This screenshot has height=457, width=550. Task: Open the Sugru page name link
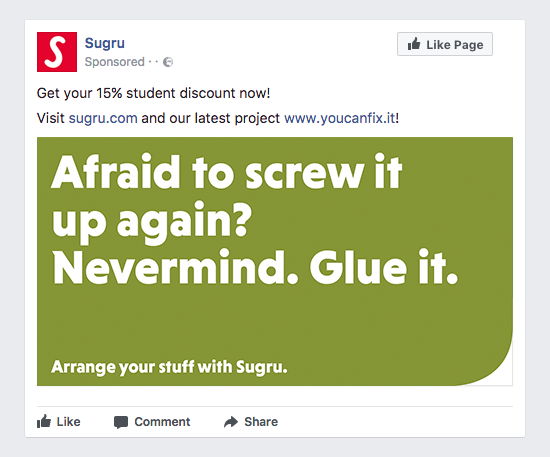tap(105, 43)
